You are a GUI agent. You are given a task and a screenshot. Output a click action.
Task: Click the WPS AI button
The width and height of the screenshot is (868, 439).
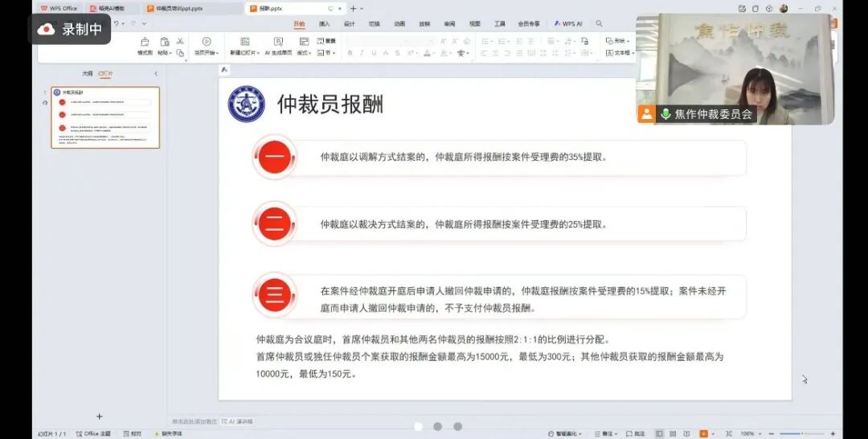point(568,24)
